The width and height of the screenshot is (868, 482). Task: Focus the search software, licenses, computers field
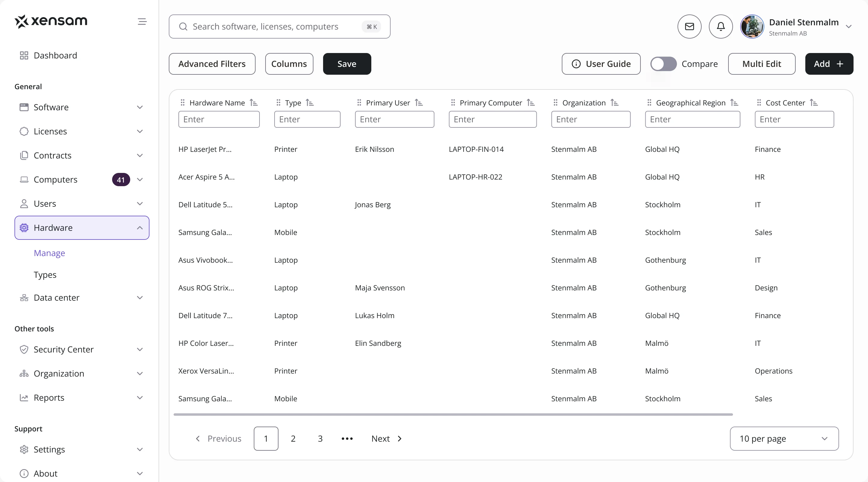point(279,27)
